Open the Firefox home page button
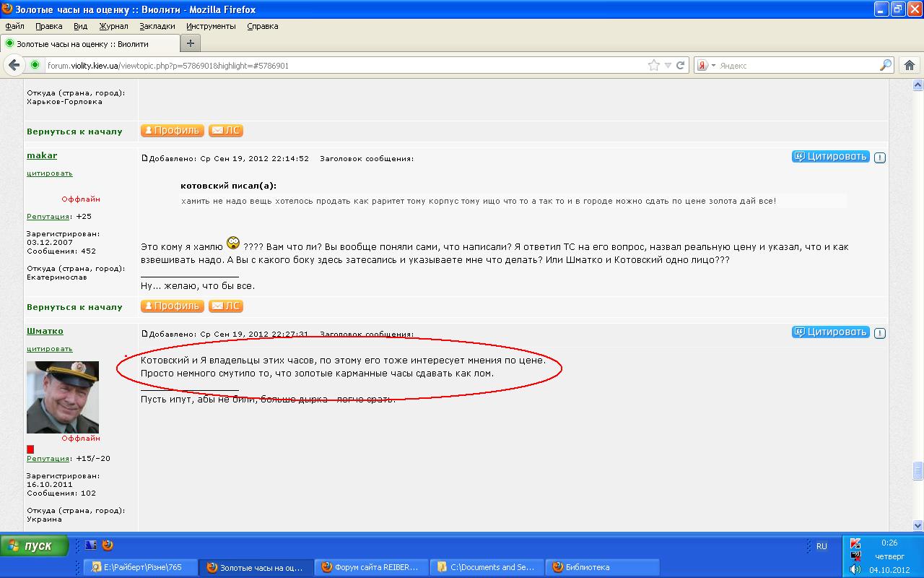 910,65
